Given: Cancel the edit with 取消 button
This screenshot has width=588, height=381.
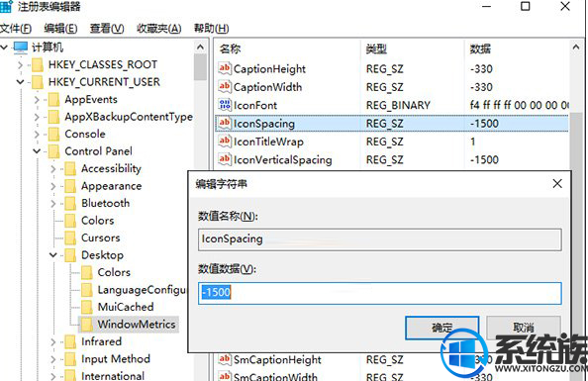Looking at the screenshot, I should tap(524, 327).
